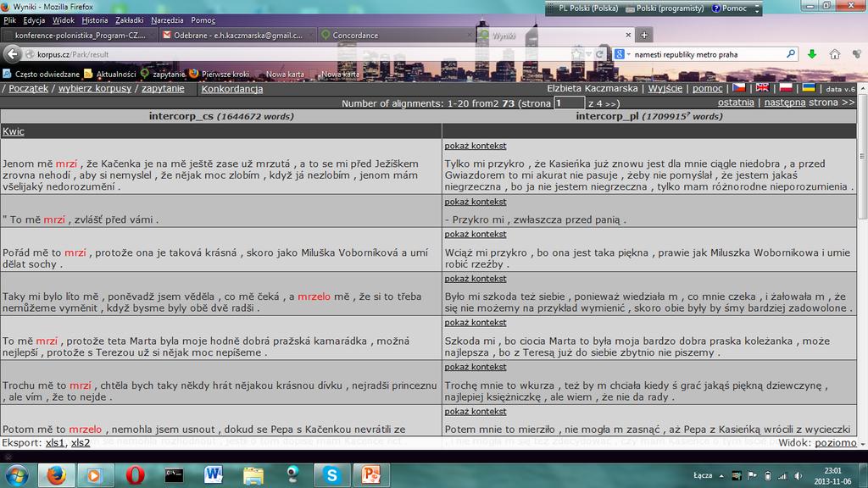868x488 pixels.
Task: Open PowerPoint from taskbar
Action: [371, 474]
